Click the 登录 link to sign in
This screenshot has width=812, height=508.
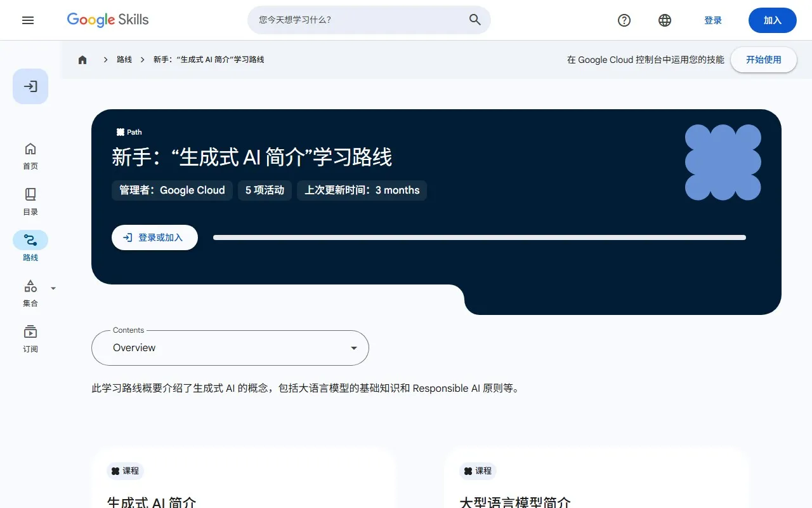point(713,20)
